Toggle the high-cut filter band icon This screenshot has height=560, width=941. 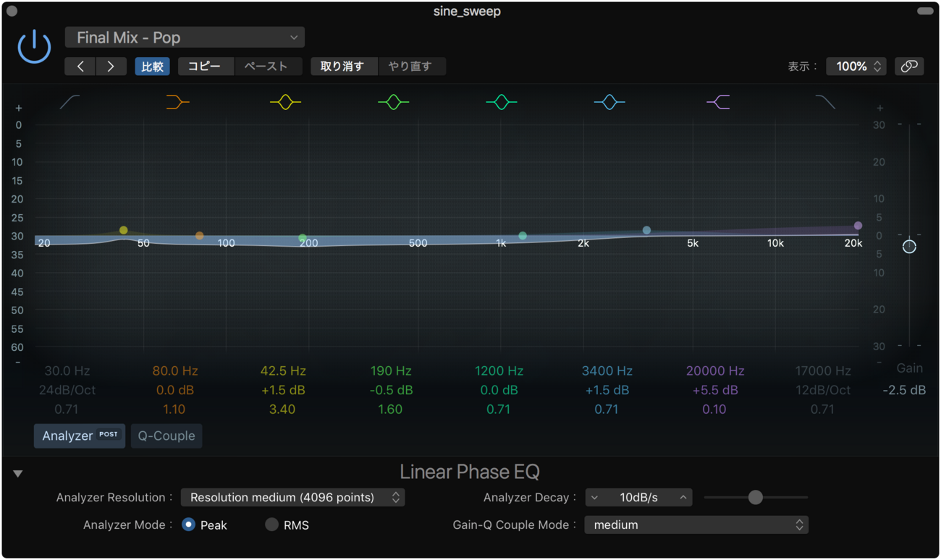coord(825,103)
